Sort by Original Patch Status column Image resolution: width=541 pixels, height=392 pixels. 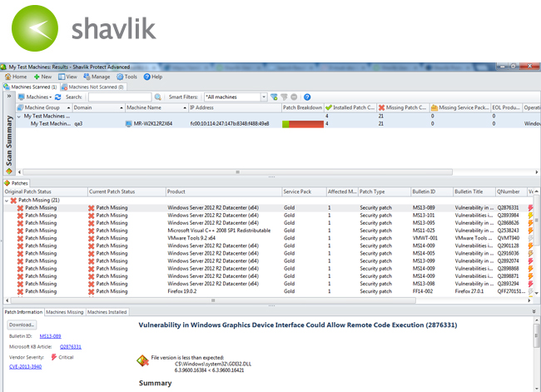click(x=46, y=191)
